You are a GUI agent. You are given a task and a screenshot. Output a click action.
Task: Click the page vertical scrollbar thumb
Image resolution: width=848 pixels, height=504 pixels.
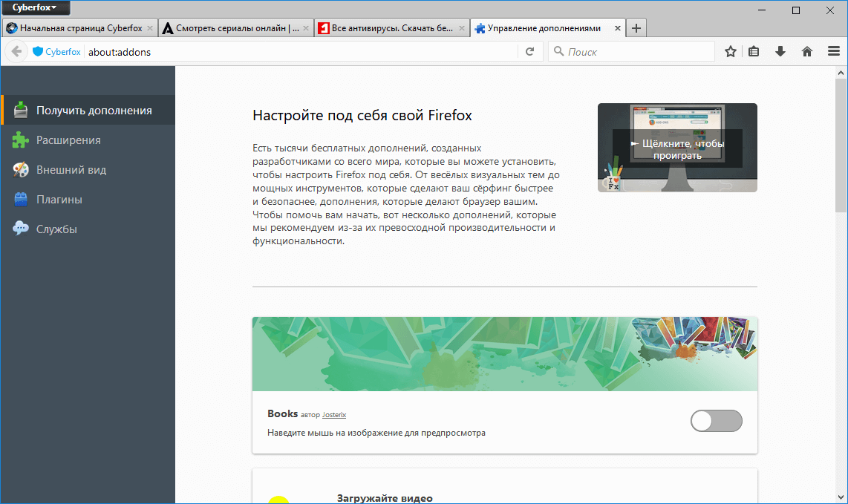841,145
